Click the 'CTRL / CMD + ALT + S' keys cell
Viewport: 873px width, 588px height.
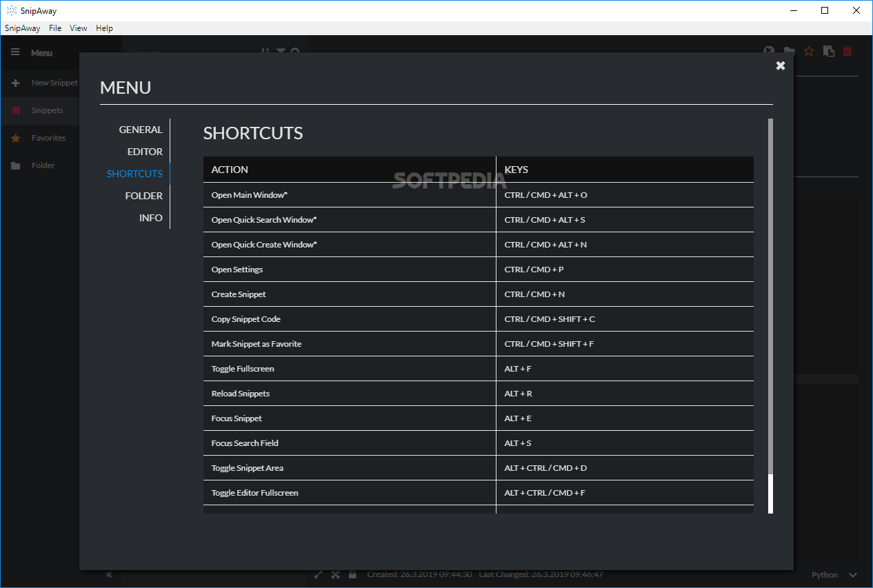pyautogui.click(x=625, y=220)
